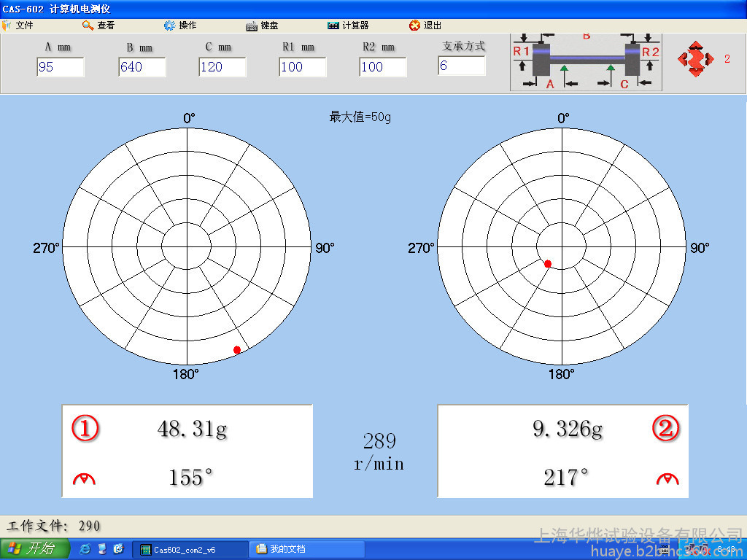Open the 文件 (File) menu
747x560 pixels.
click(x=18, y=26)
